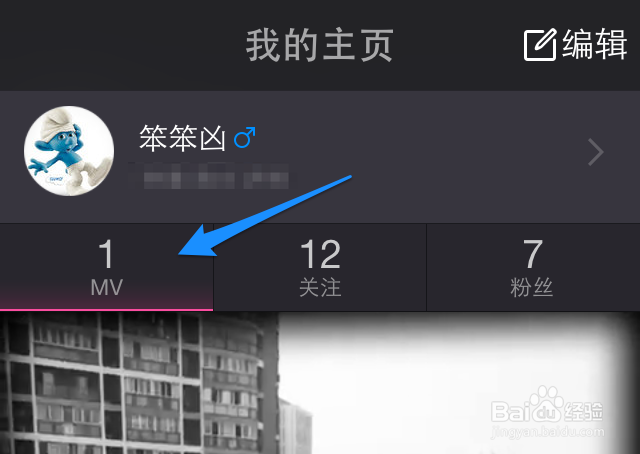This screenshot has height=454, width=640.
Task: Click the fans count 7
Action: (533, 254)
